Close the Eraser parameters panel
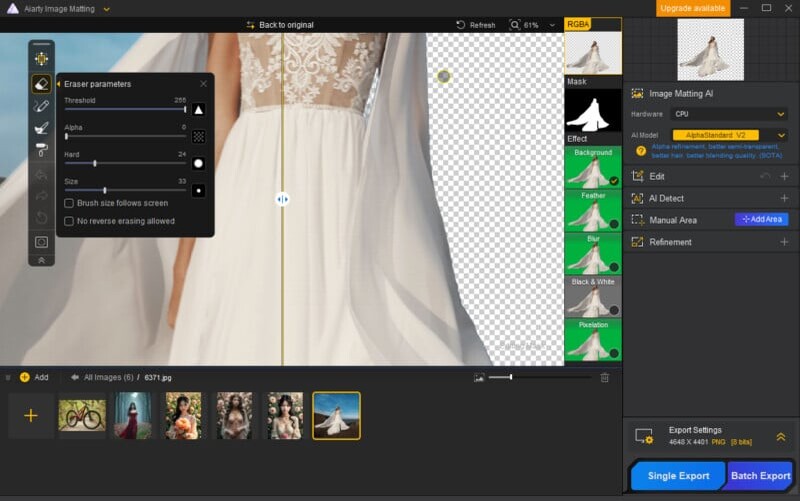The width and height of the screenshot is (800, 501). click(x=204, y=84)
